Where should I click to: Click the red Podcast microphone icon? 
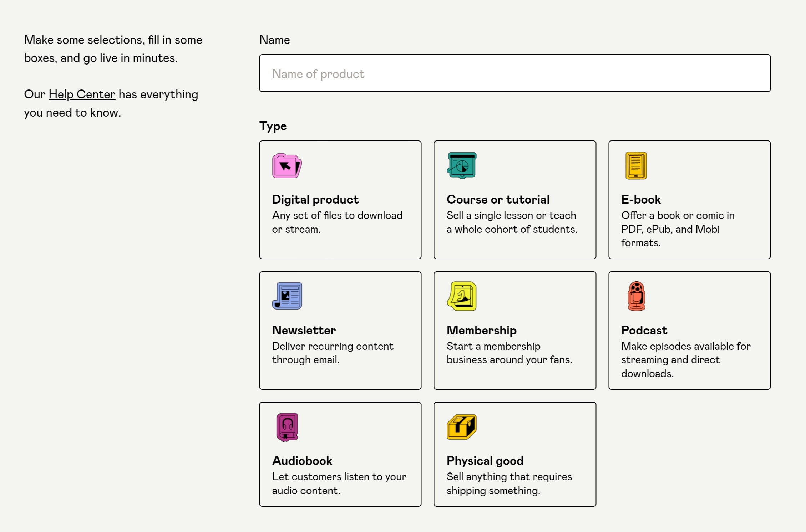(x=636, y=296)
